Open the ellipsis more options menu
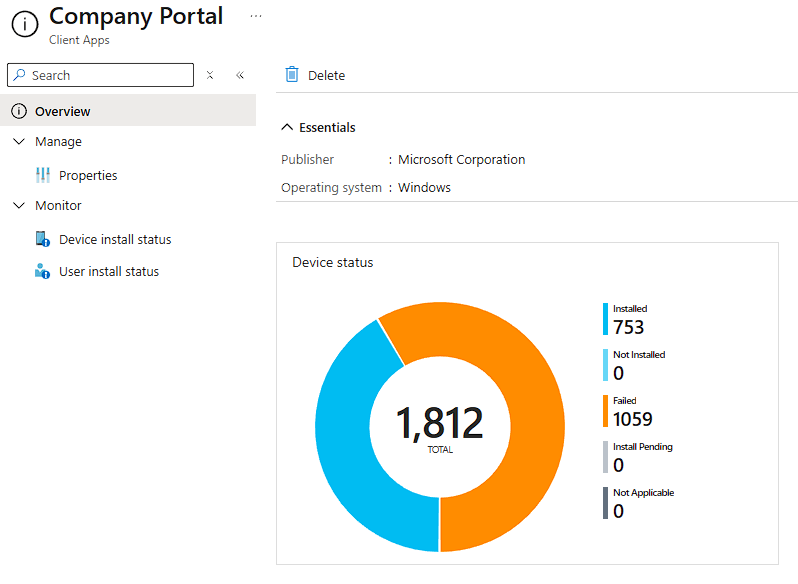This screenshot has width=798, height=584. tap(256, 16)
